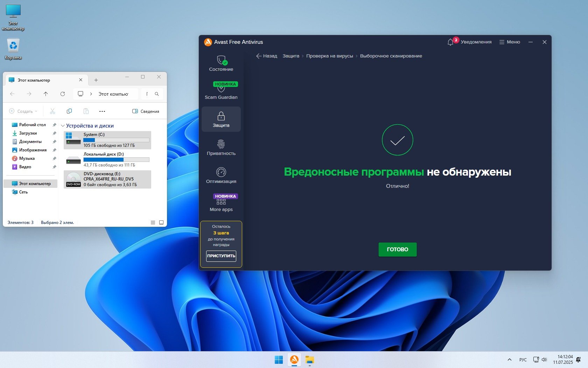Open the taskbar clock and date

point(563,360)
